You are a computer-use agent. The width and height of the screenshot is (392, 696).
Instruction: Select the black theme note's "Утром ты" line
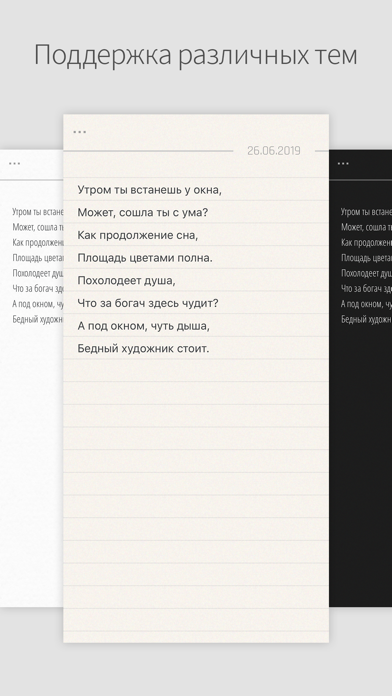[x=366, y=212]
